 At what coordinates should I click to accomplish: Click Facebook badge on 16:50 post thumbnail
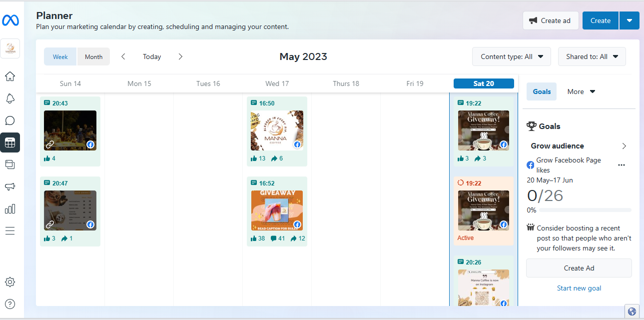(297, 144)
